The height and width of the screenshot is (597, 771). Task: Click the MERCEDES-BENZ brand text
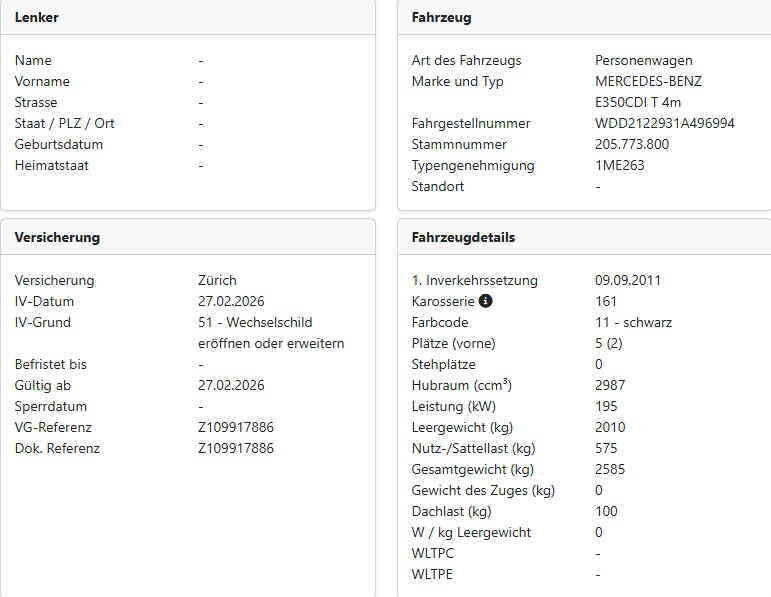[649, 81]
